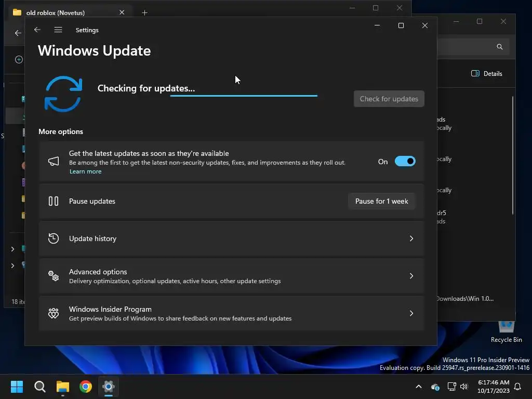Click the megaphone icon for latest updates
This screenshot has height=399, width=532.
[x=54, y=161]
